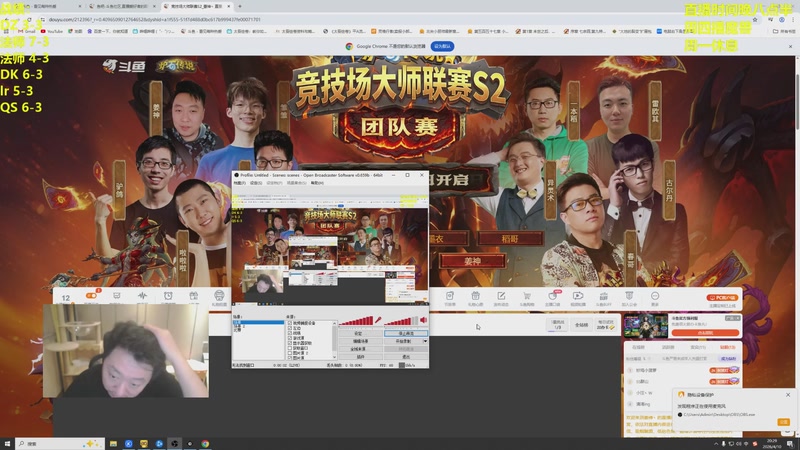Click the 退出 button in OBS
The width and height of the screenshot is (800, 450).
[x=406, y=357]
